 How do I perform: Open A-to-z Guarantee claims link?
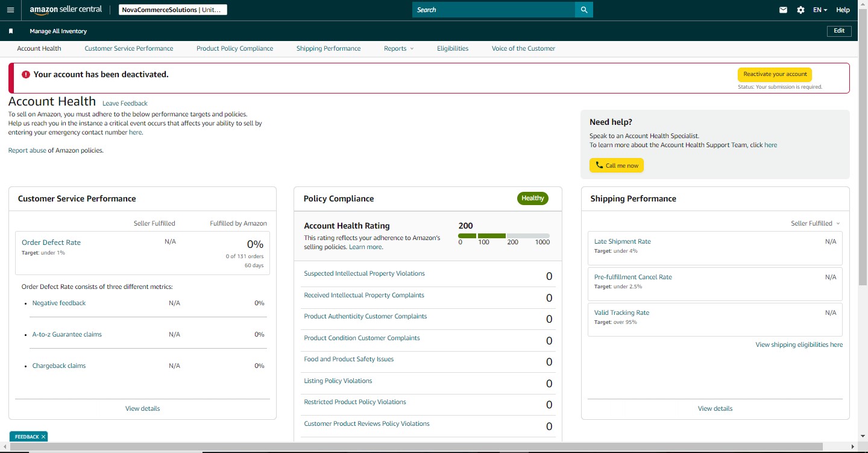(x=67, y=334)
